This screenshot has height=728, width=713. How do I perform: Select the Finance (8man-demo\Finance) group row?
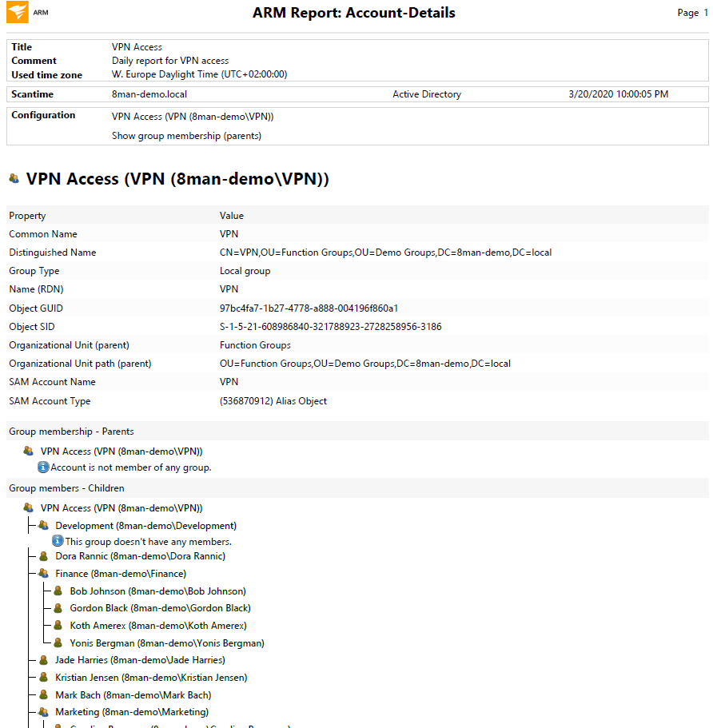click(x=121, y=574)
